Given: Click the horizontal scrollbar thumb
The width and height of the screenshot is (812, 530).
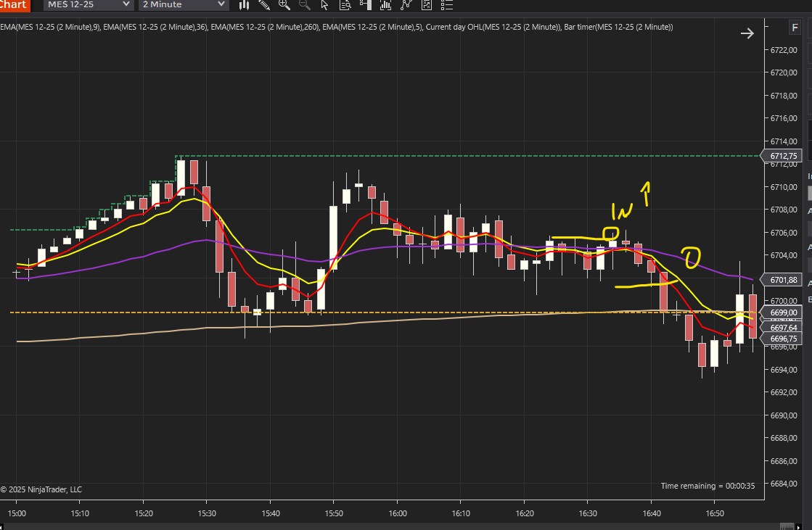Looking at the screenshot, I should tap(786, 527).
